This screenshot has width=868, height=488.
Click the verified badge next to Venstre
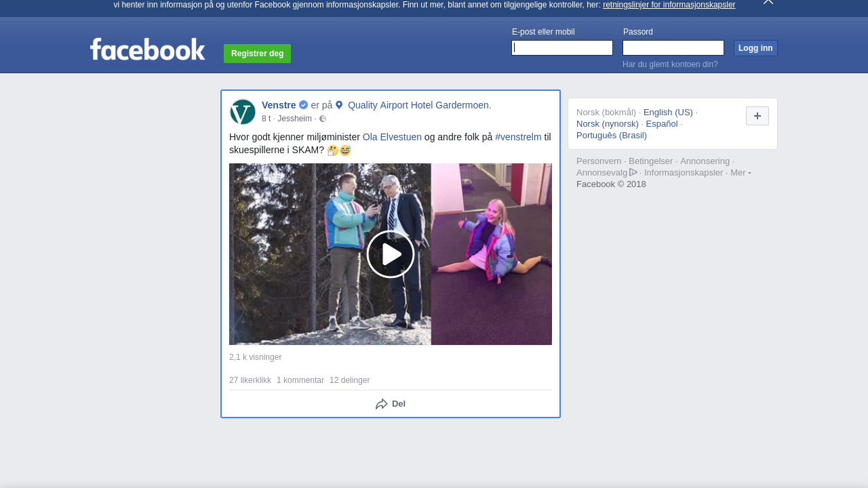coord(304,105)
